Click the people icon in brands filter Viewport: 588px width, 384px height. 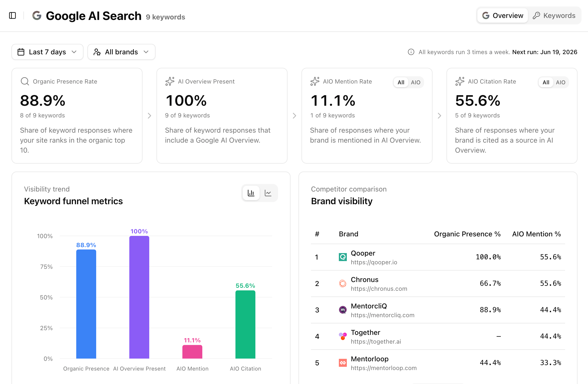click(x=97, y=52)
